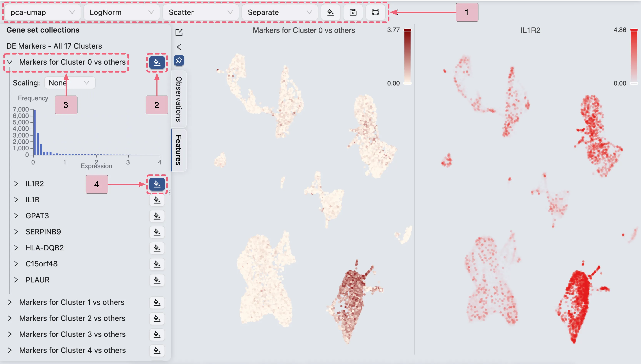Color by Cluster 1 markers paint icon
641x364 pixels.
click(157, 303)
